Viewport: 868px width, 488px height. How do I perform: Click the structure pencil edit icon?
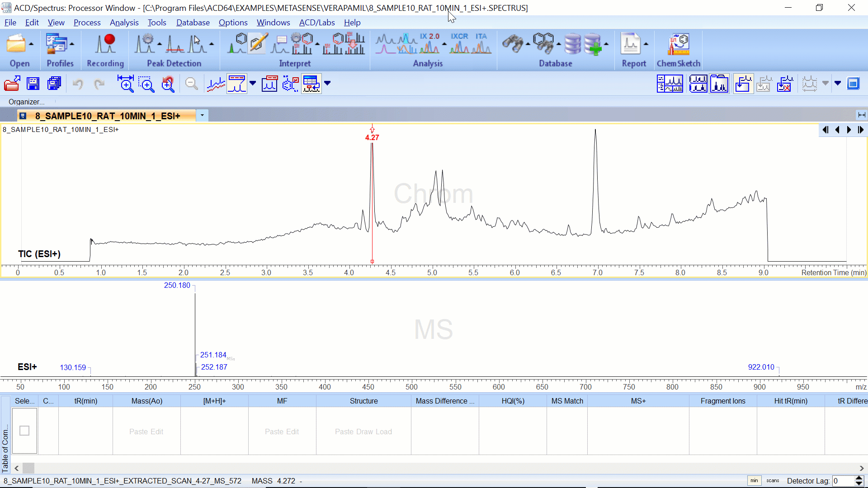click(x=258, y=44)
